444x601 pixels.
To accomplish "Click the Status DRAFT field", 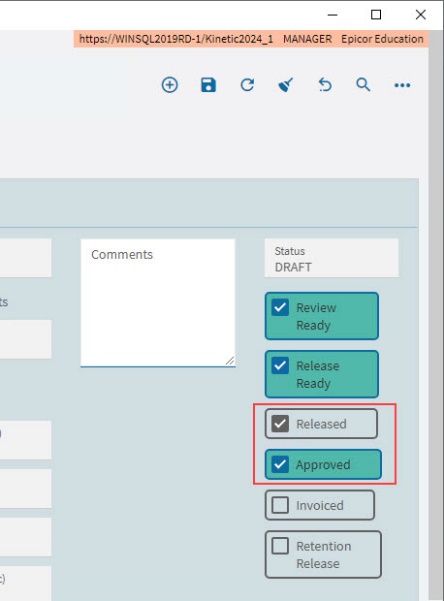I will [331, 258].
